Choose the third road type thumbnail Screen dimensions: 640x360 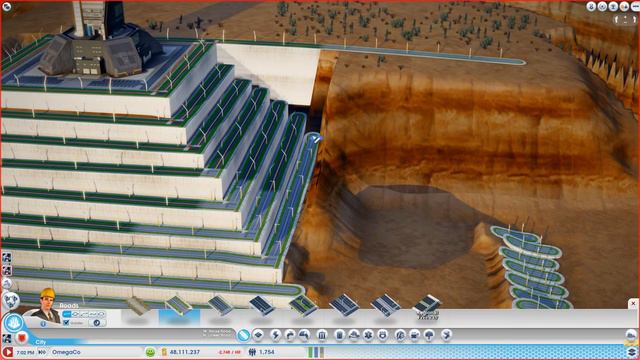(220, 306)
